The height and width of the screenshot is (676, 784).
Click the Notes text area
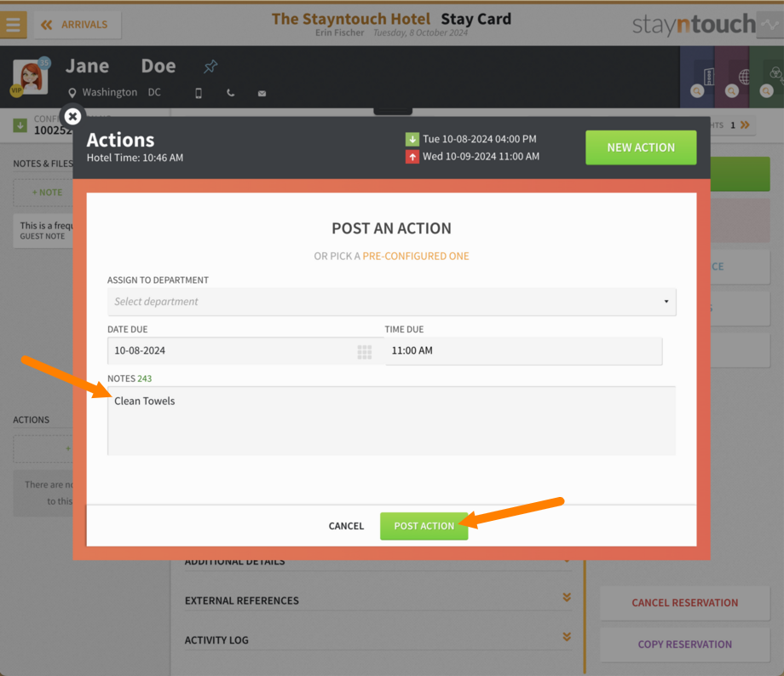point(391,420)
